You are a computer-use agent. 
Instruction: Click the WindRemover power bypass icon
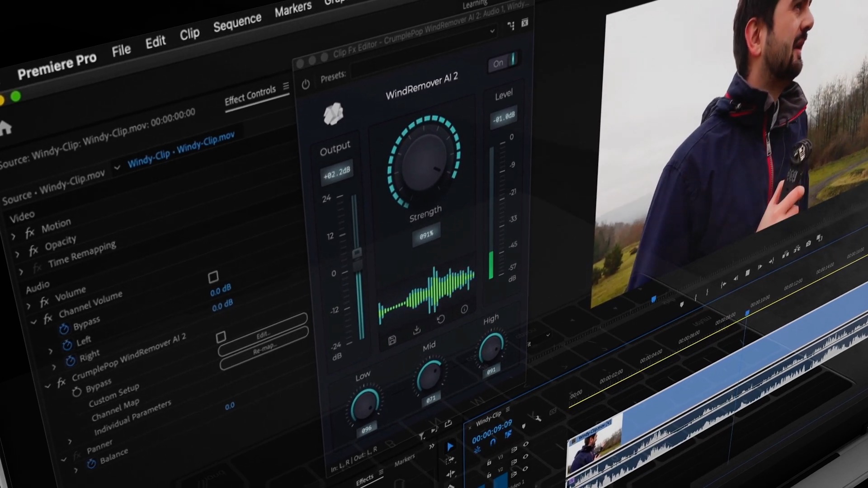point(306,84)
